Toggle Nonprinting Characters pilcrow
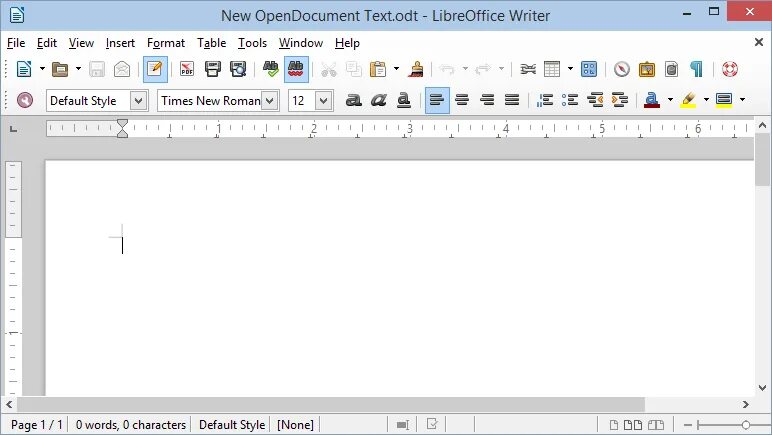Viewport: 772px width, 435px height. (697, 69)
